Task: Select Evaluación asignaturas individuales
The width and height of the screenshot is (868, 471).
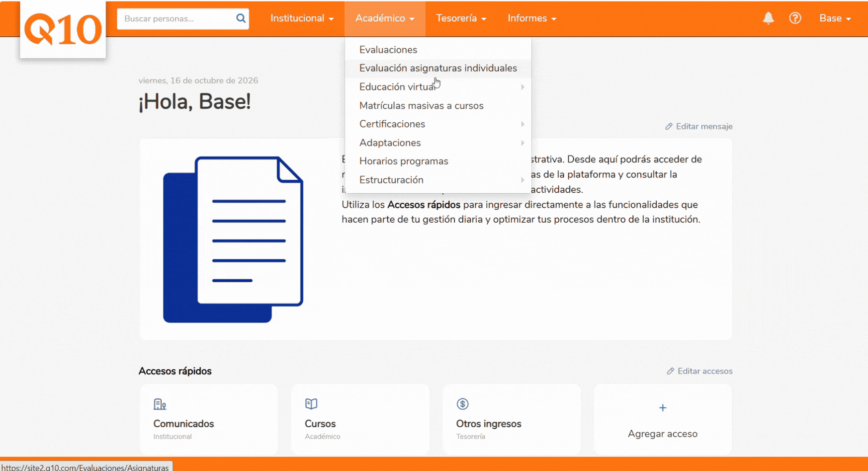Action: pos(438,68)
